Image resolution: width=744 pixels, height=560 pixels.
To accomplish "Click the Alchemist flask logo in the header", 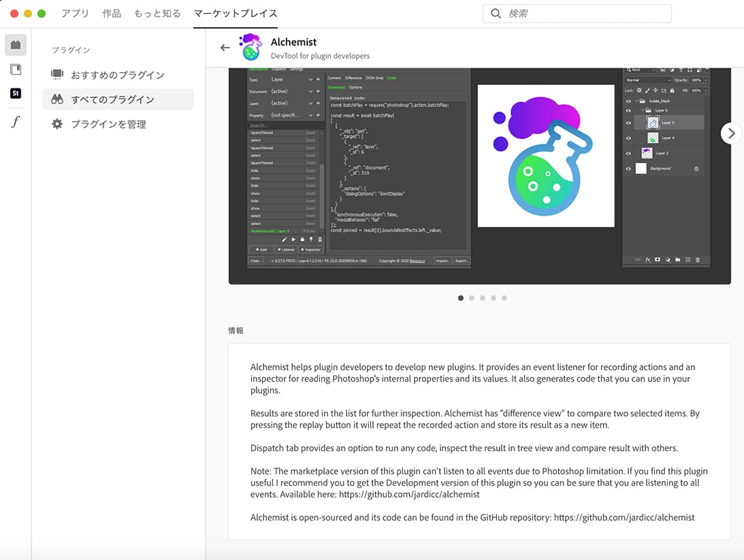I will [250, 47].
